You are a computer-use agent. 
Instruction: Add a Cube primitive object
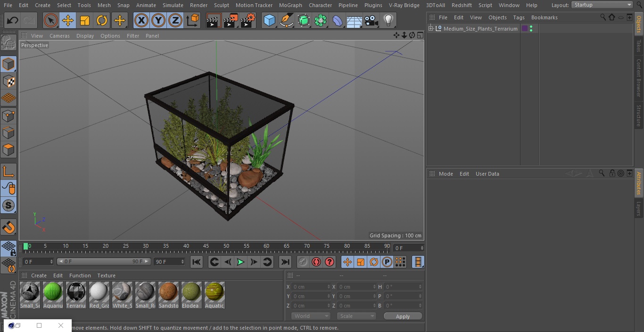pos(269,20)
